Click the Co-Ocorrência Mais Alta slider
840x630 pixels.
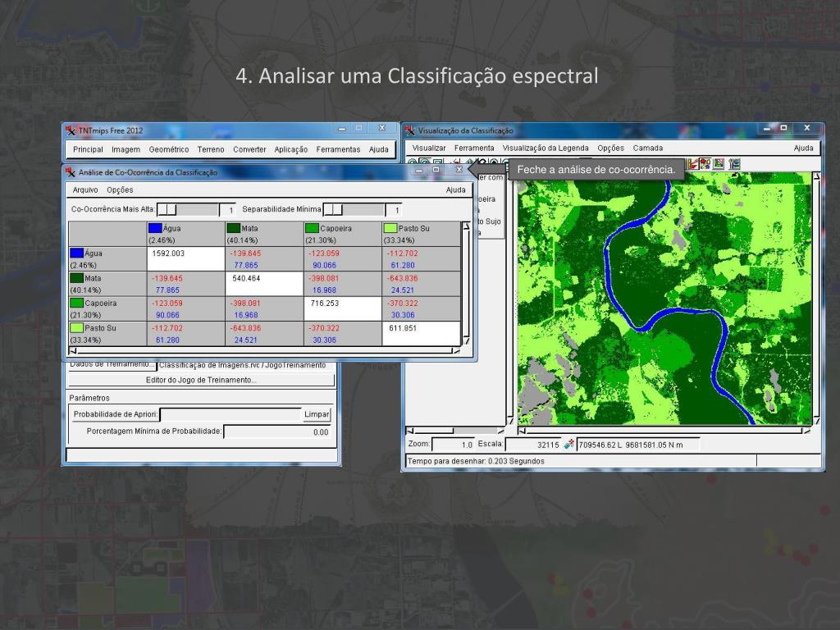tap(188, 209)
